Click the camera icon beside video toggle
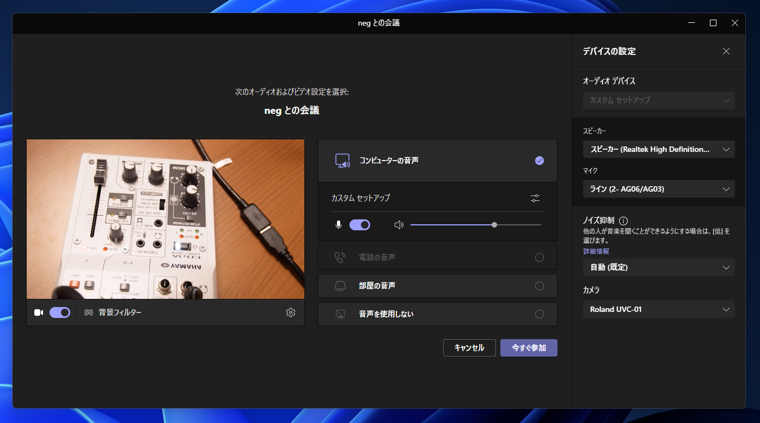Screen dimensions: 760x423 pos(38,313)
